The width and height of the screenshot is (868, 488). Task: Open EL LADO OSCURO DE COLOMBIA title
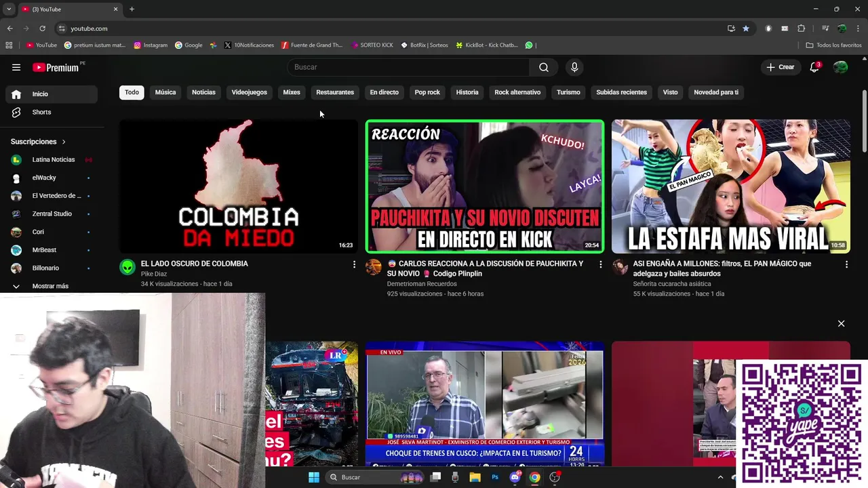[x=195, y=264]
